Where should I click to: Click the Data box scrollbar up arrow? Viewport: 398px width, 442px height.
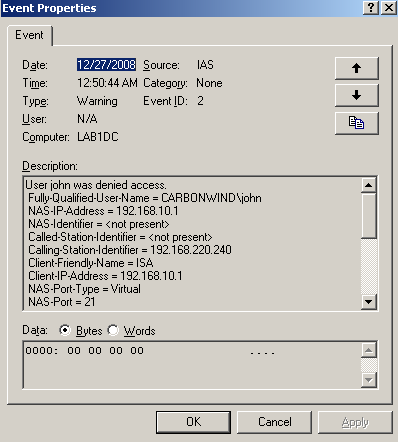coord(369,350)
